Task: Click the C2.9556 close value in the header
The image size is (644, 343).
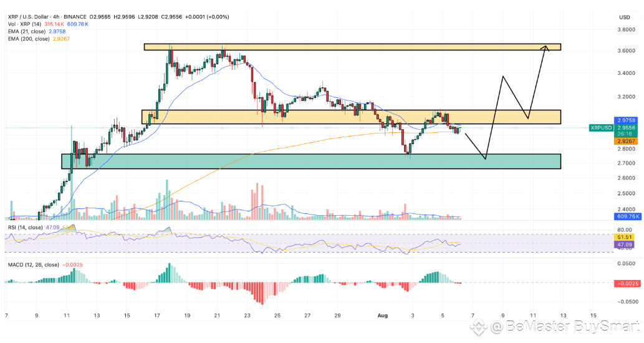Action: [171, 17]
